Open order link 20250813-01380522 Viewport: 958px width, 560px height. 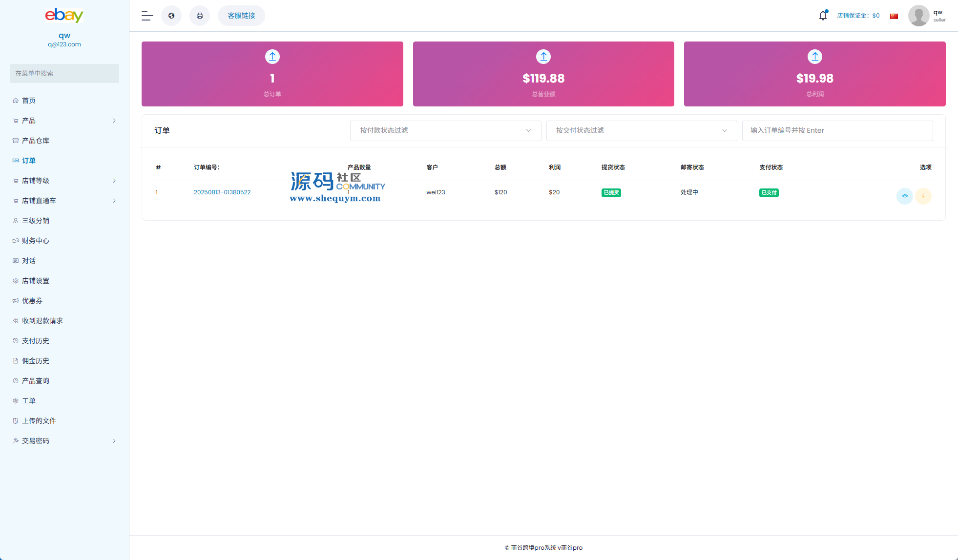(x=222, y=192)
